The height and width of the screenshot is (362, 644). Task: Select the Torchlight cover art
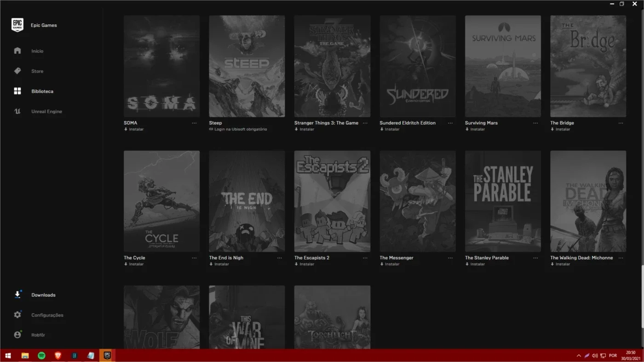332,317
